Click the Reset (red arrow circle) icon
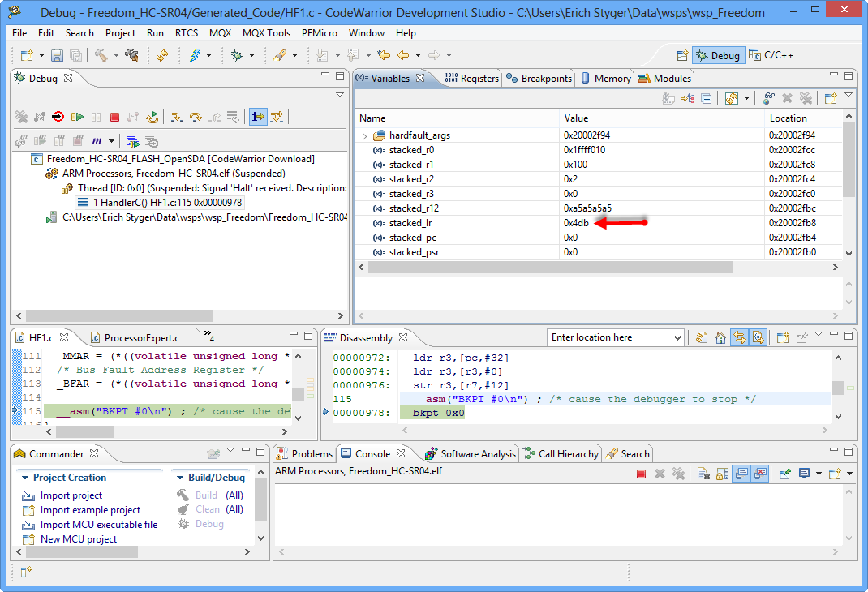 pos(58,118)
